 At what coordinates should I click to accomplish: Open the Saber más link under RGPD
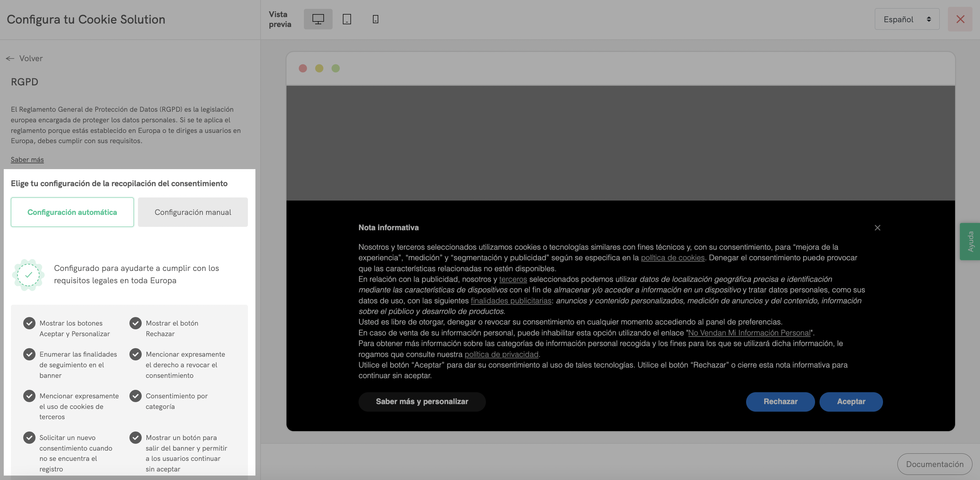[27, 160]
